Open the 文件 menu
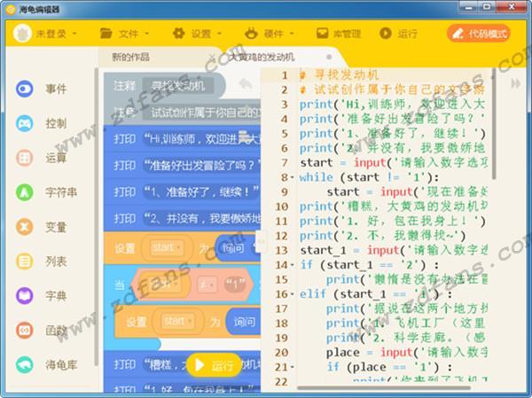The height and width of the screenshot is (398, 532). tap(134, 34)
